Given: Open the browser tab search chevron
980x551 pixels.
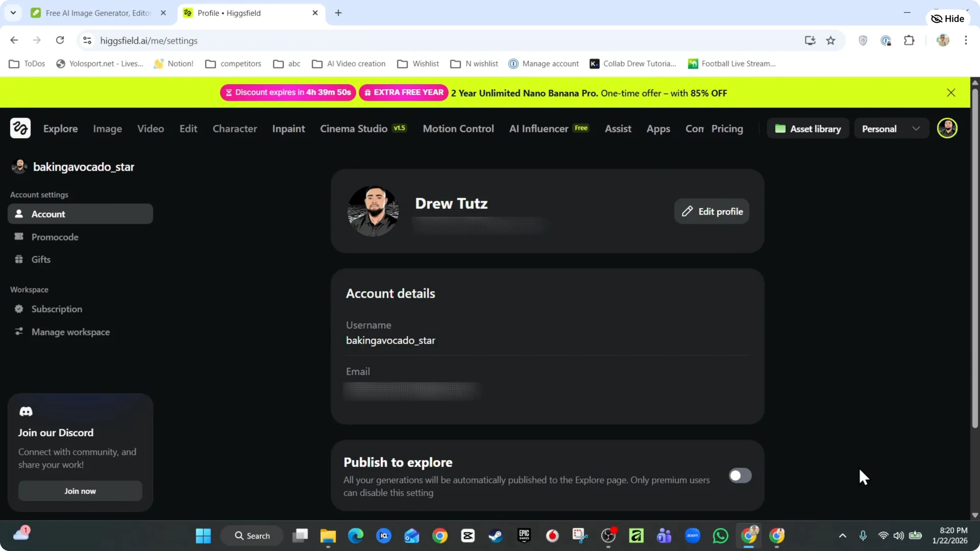Looking at the screenshot, I should tap(13, 13).
